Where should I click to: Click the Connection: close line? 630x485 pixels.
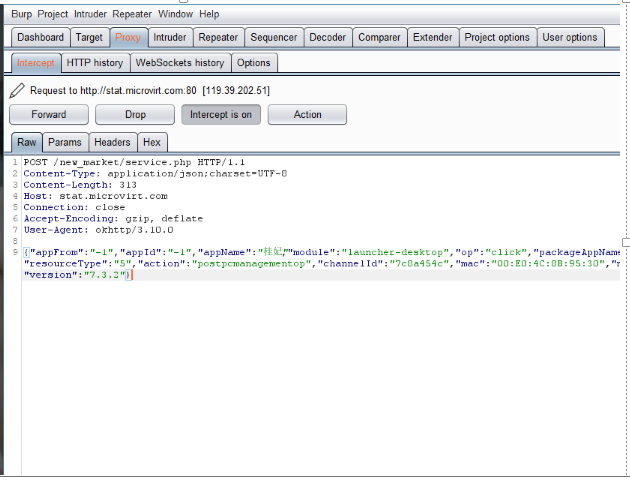[74, 207]
